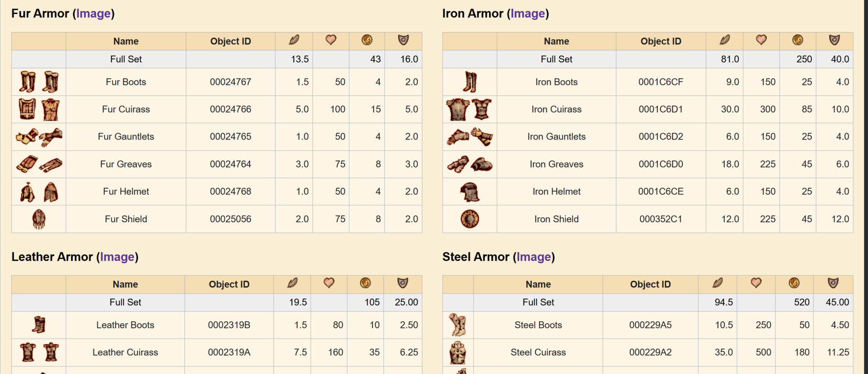Select Object ID 0001C6CF

tap(660, 82)
